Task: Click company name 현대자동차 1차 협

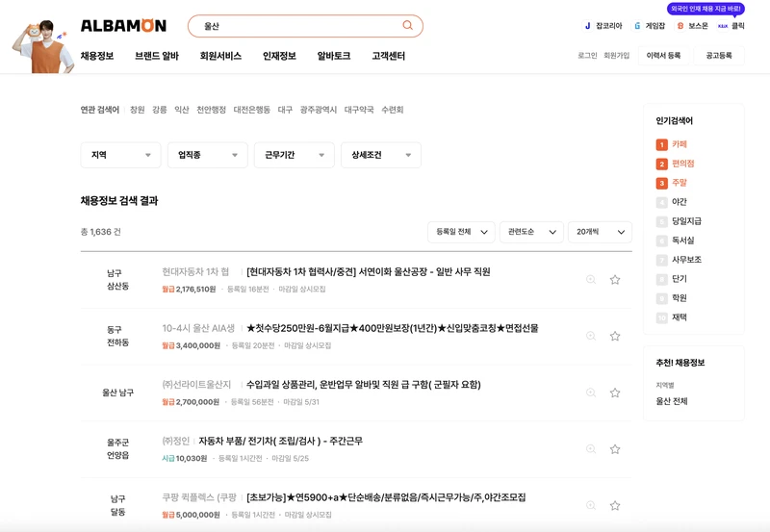Action: 195,271
